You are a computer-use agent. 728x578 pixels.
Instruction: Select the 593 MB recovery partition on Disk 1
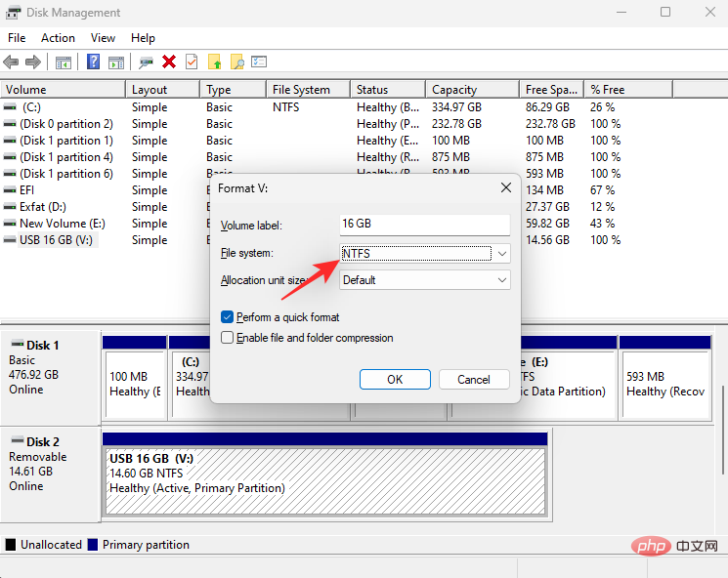point(665,383)
